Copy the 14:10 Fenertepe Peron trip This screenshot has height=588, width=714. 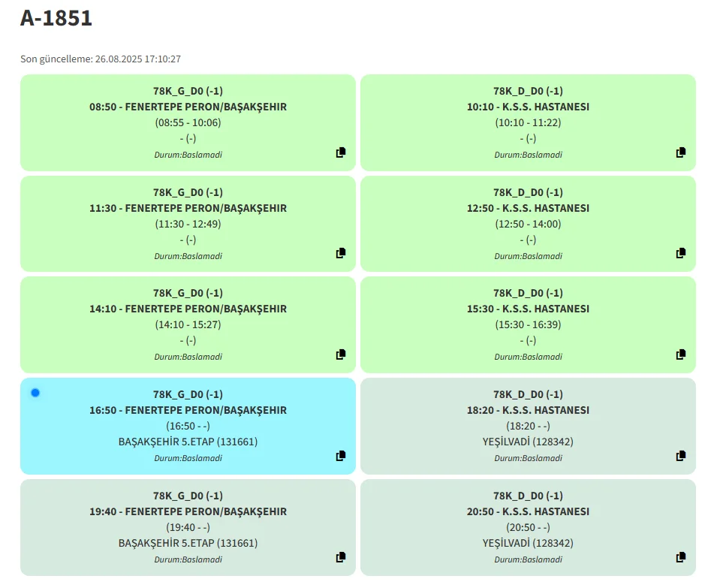(x=341, y=354)
